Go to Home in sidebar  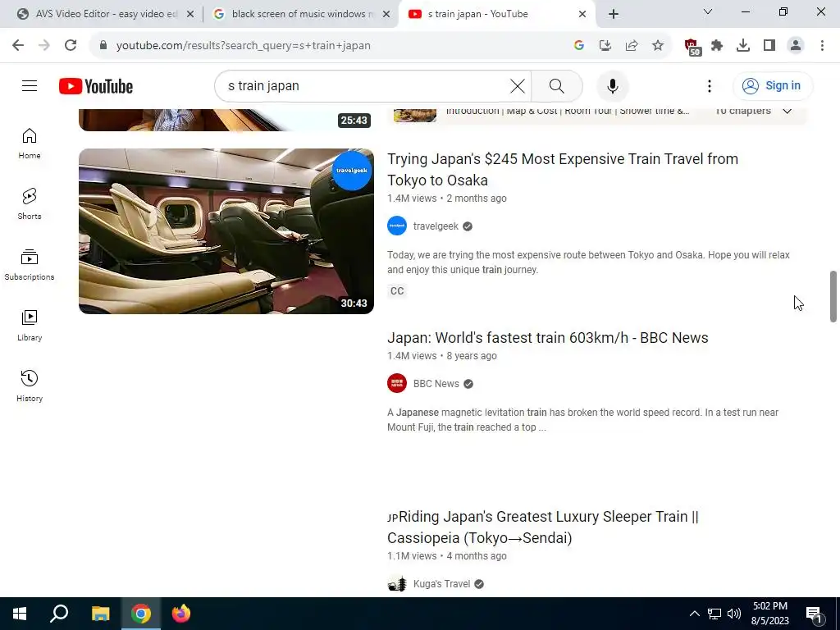coord(30,144)
